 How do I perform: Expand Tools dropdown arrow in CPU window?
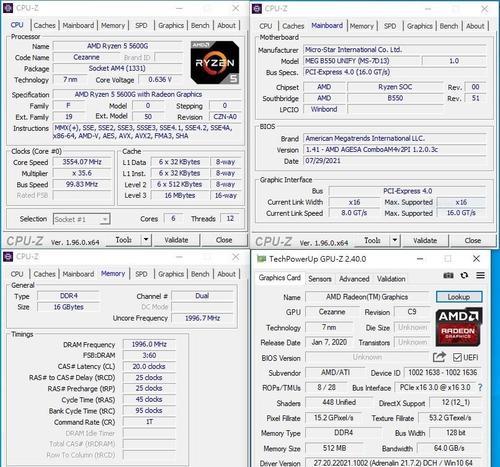click(x=146, y=239)
